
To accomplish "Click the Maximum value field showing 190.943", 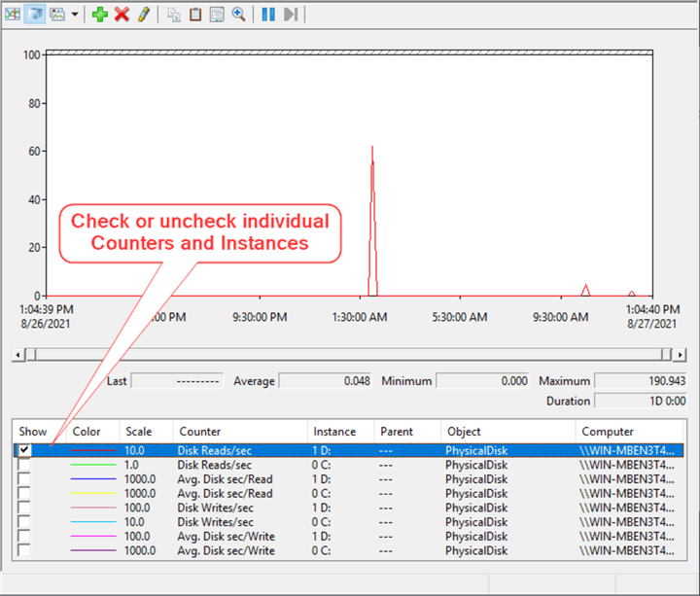I will (641, 381).
